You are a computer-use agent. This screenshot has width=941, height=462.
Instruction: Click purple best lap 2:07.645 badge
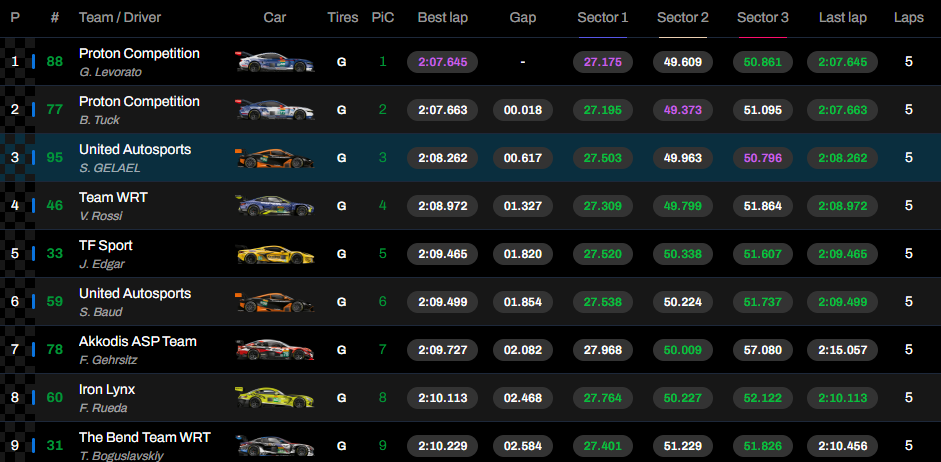(442, 62)
